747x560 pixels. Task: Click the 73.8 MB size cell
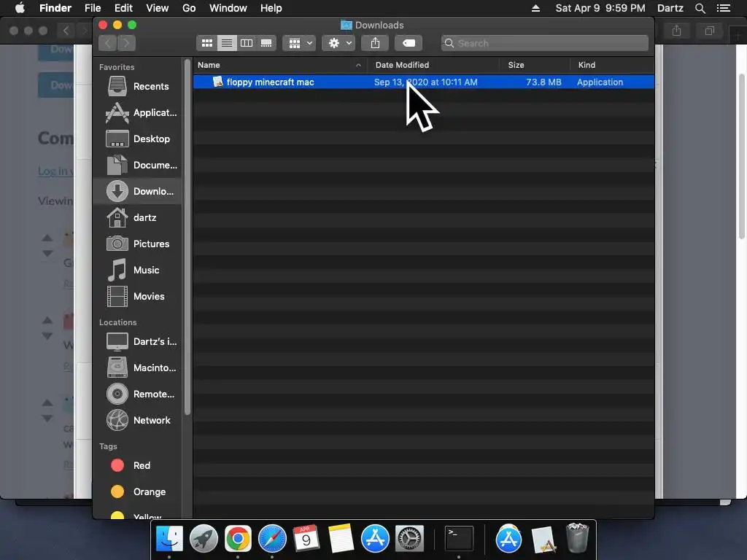[543, 82]
